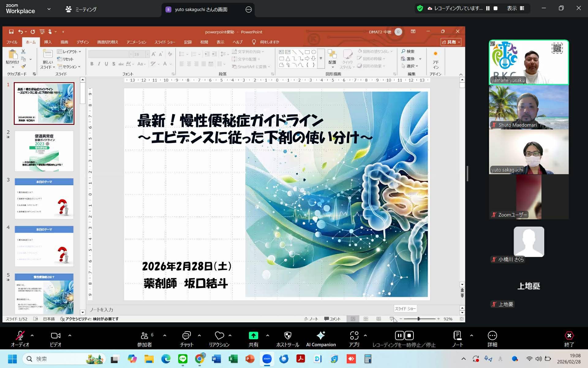Expand audio options arrow next to microphone
Viewport: 588px width, 368px height.
tap(32, 335)
